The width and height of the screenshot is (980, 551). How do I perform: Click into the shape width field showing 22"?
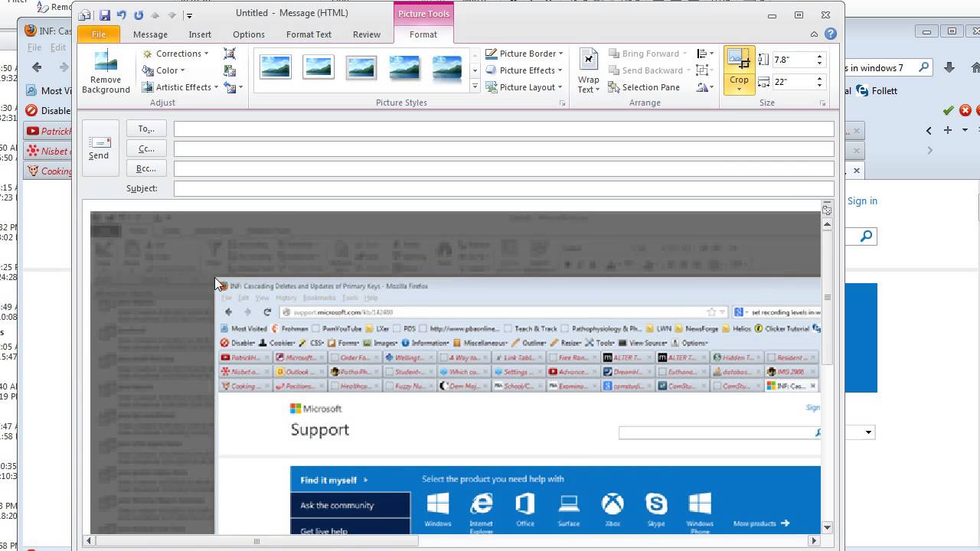point(792,82)
